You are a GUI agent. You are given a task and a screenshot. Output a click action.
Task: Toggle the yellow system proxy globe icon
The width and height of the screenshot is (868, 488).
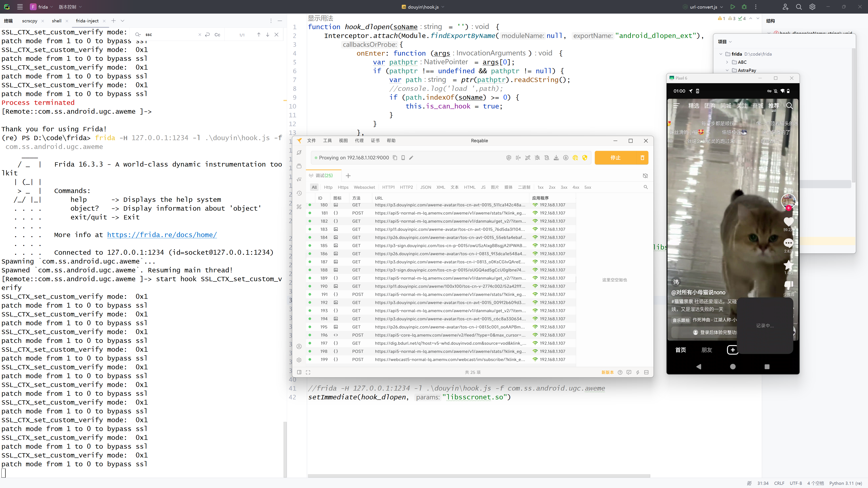click(575, 158)
